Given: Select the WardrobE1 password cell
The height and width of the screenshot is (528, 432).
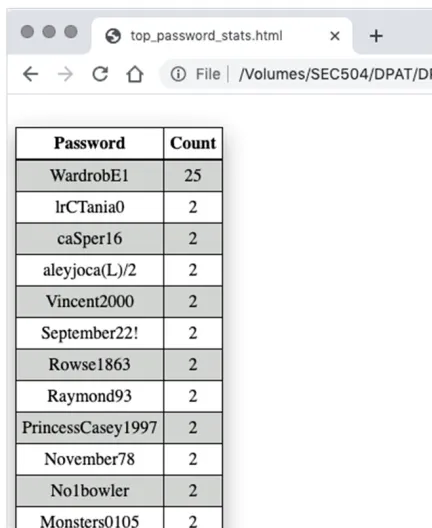Looking at the screenshot, I should tap(90, 175).
